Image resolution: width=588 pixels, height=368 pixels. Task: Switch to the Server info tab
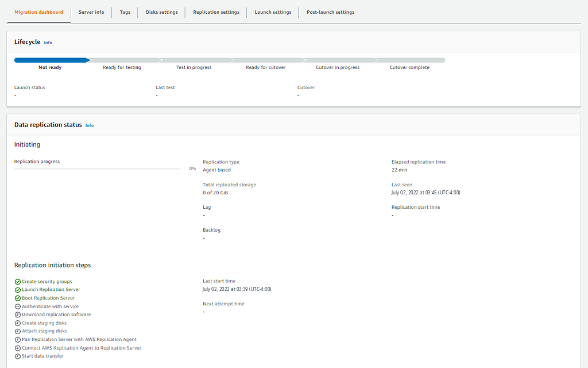pos(91,12)
